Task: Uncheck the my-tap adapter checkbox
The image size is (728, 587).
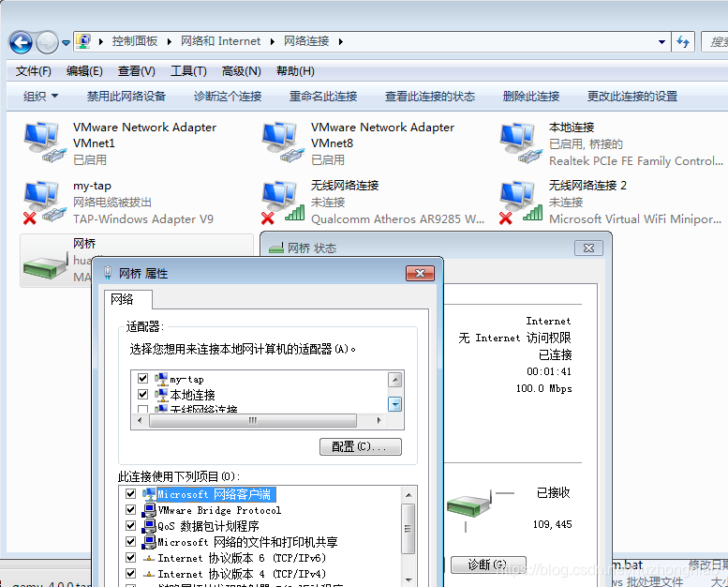Action: click(x=142, y=378)
